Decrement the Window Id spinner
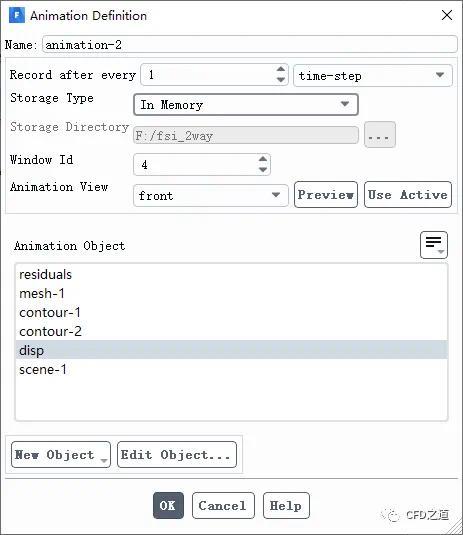Image resolution: width=463 pixels, height=535 pixels. (263, 170)
